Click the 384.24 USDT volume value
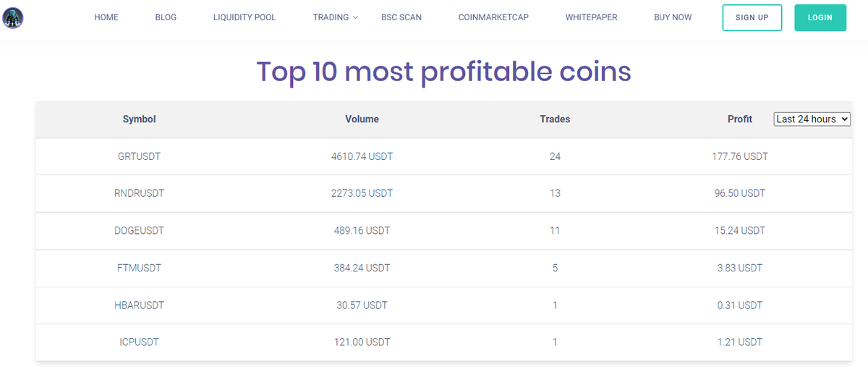The width and height of the screenshot is (868, 367). 362,268
